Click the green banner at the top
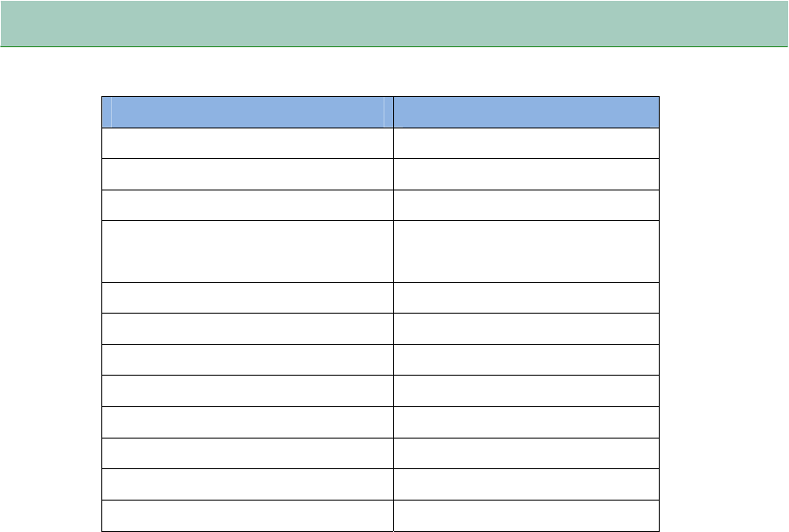 pos(394,23)
